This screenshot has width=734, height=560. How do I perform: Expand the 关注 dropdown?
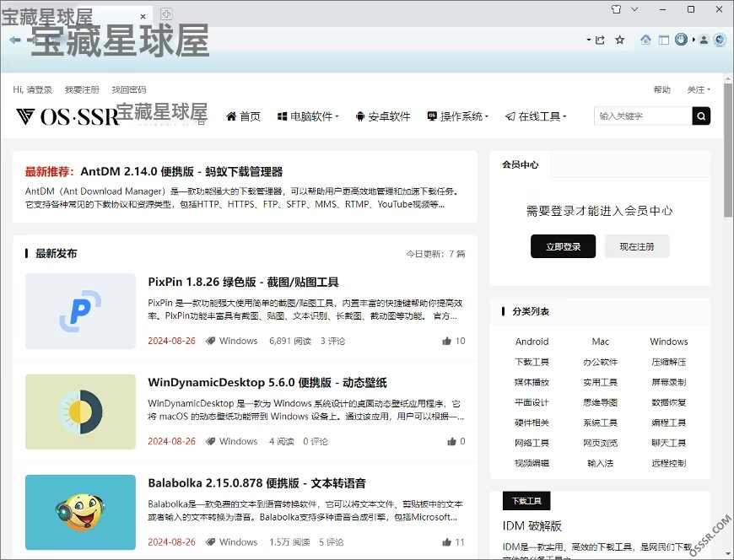click(x=699, y=89)
